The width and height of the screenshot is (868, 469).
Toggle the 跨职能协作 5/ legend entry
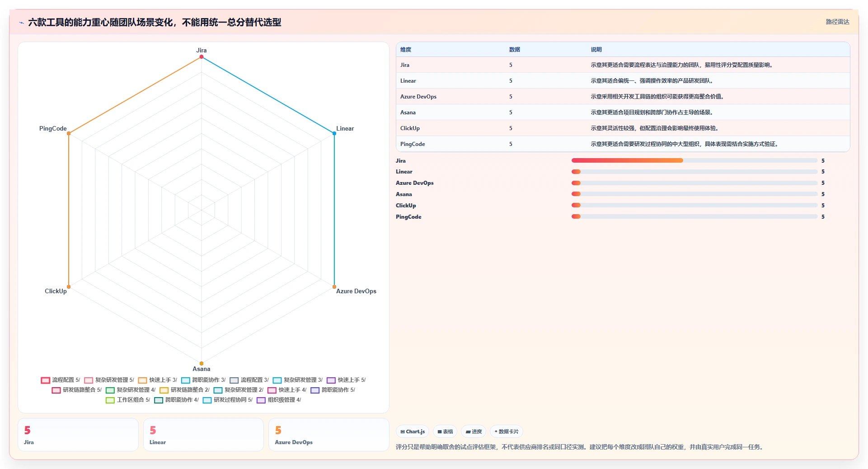[333, 390]
